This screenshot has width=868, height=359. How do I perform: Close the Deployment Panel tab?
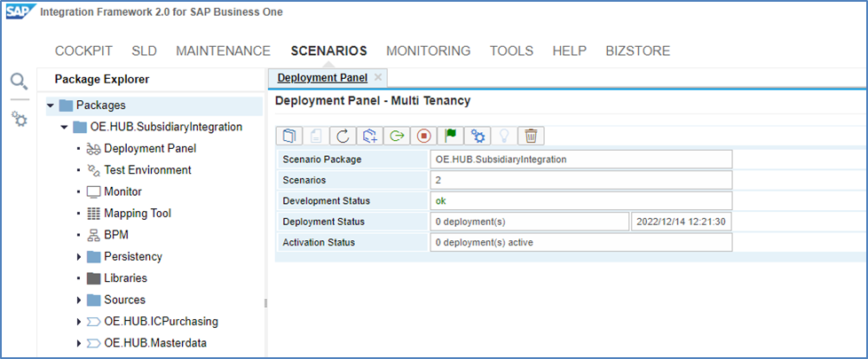tap(352, 77)
